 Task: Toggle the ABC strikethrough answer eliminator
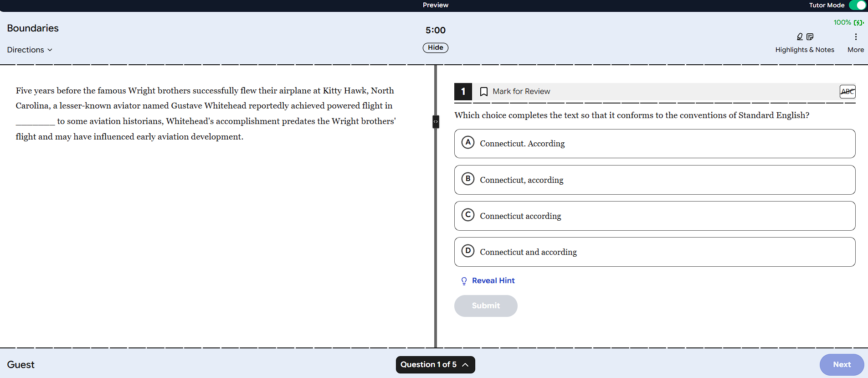click(x=847, y=92)
